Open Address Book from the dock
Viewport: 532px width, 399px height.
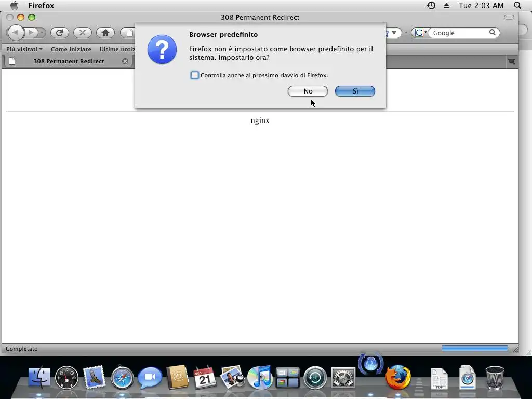[178, 377]
